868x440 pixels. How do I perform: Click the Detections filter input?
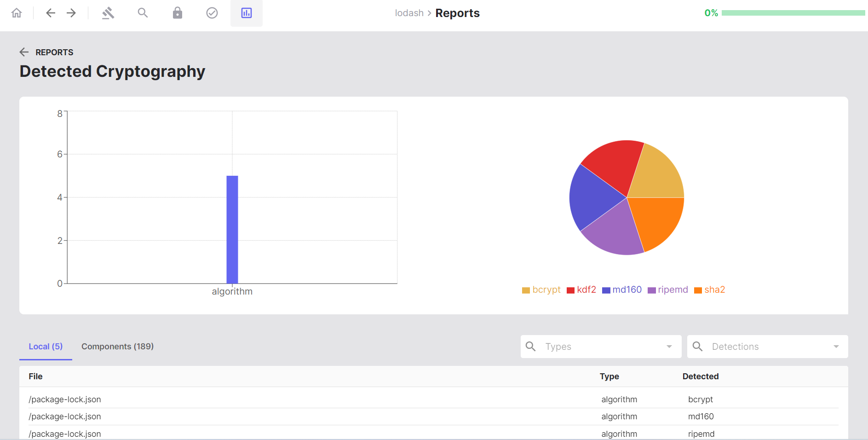pos(767,347)
